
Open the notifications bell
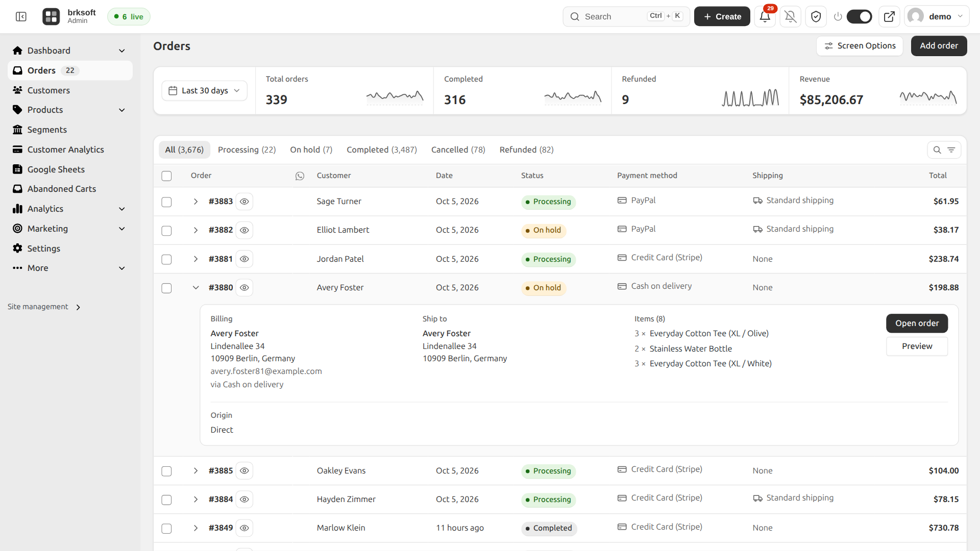click(x=765, y=17)
